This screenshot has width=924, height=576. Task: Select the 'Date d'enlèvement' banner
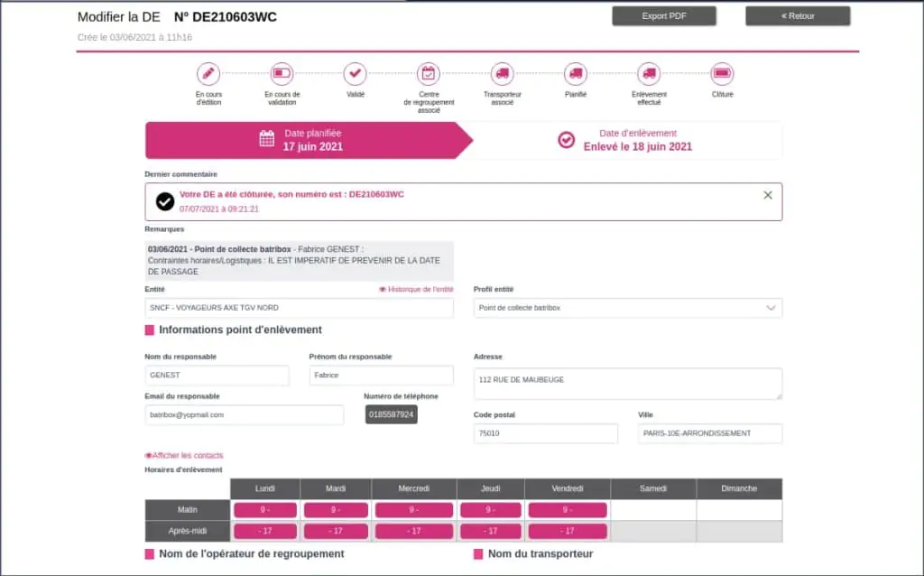pos(628,140)
